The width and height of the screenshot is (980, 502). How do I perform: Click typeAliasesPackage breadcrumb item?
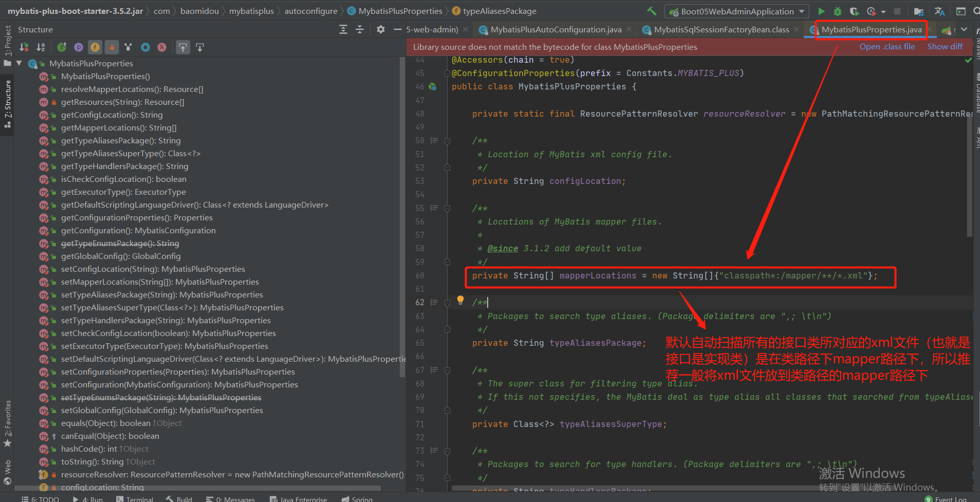click(499, 11)
